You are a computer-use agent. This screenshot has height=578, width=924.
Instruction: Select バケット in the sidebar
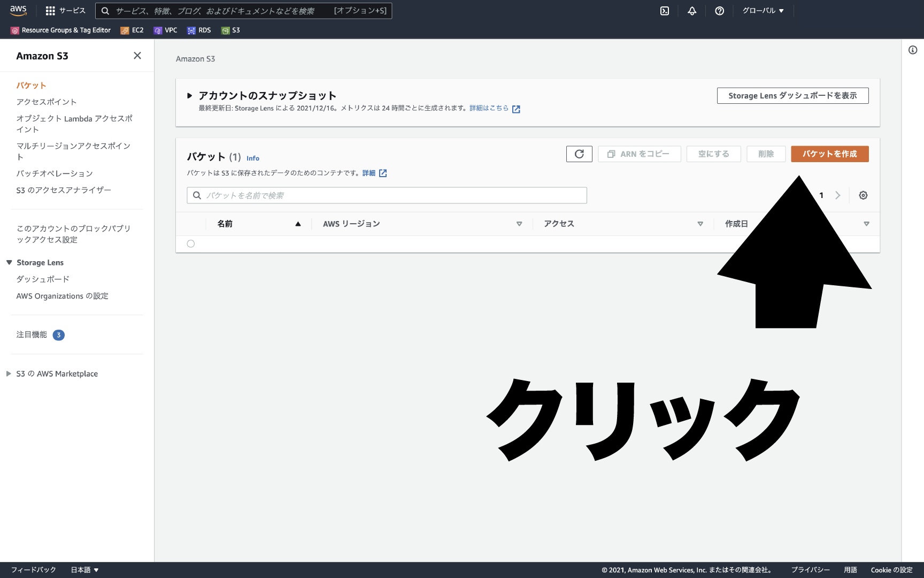pos(31,86)
